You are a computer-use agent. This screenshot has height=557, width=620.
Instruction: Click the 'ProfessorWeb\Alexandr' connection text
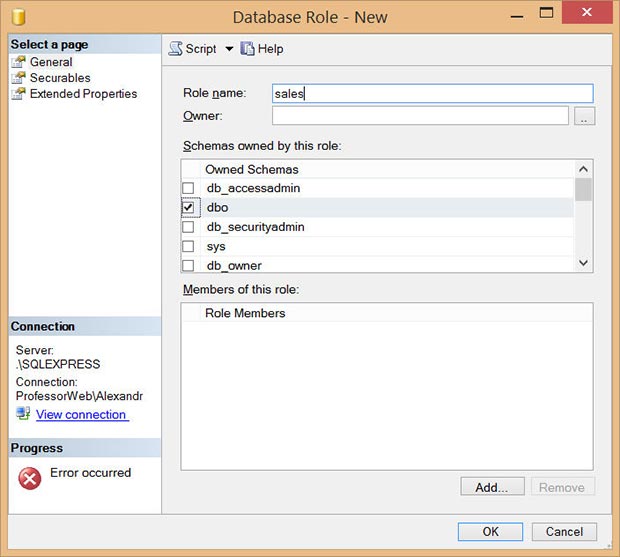[x=79, y=396]
